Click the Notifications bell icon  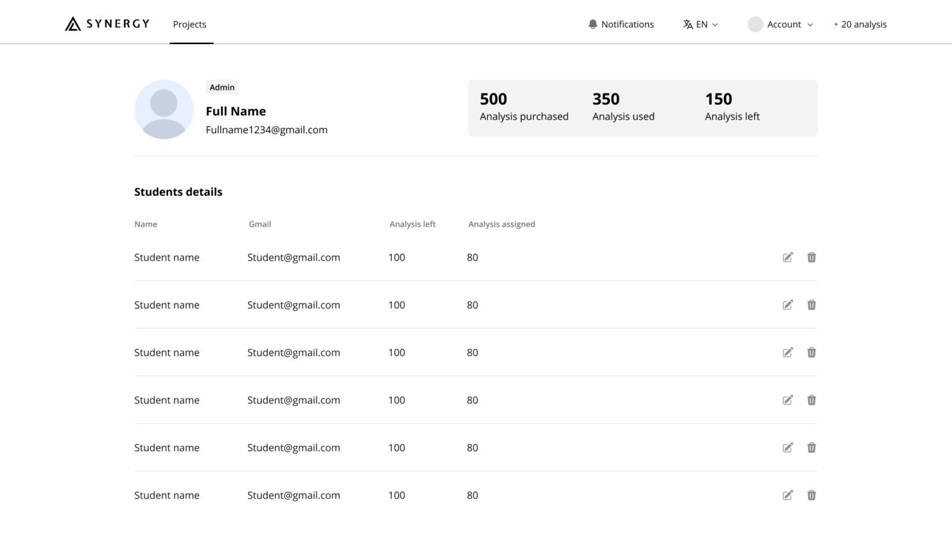coord(593,24)
